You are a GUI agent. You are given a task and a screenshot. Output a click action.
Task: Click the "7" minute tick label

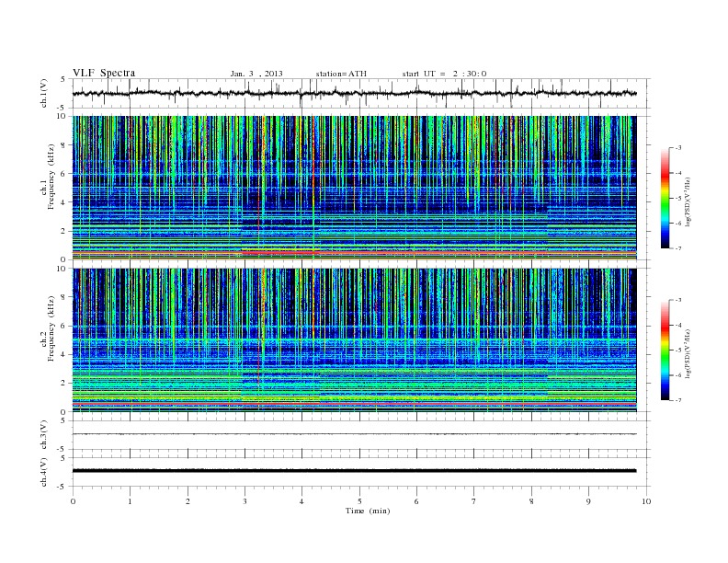474,501
